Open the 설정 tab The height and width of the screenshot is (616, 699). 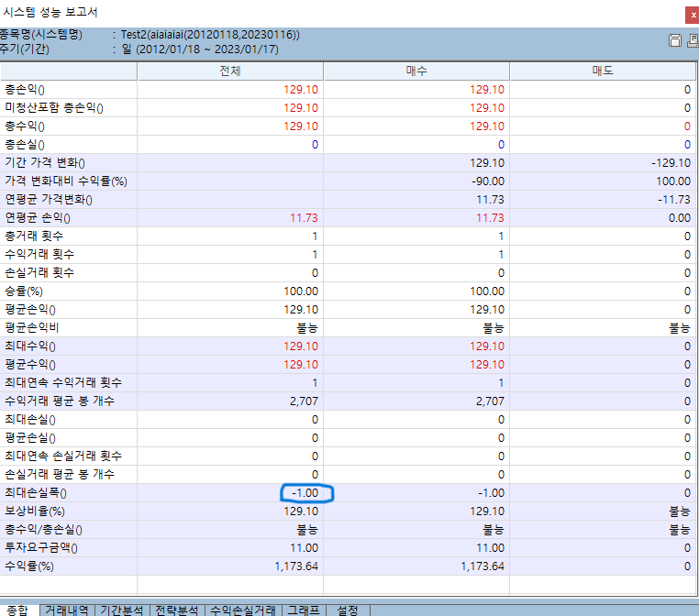click(348, 610)
